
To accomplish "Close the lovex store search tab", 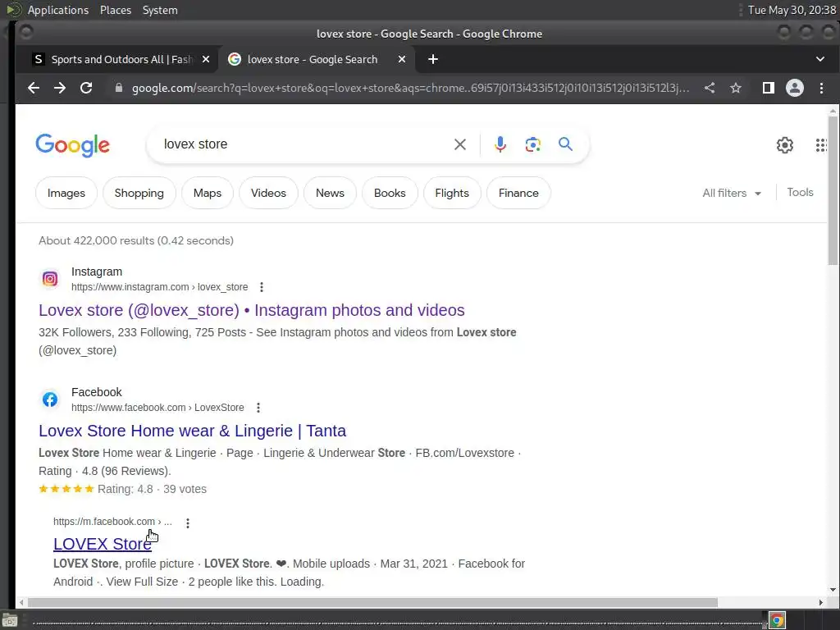I will 402,59.
